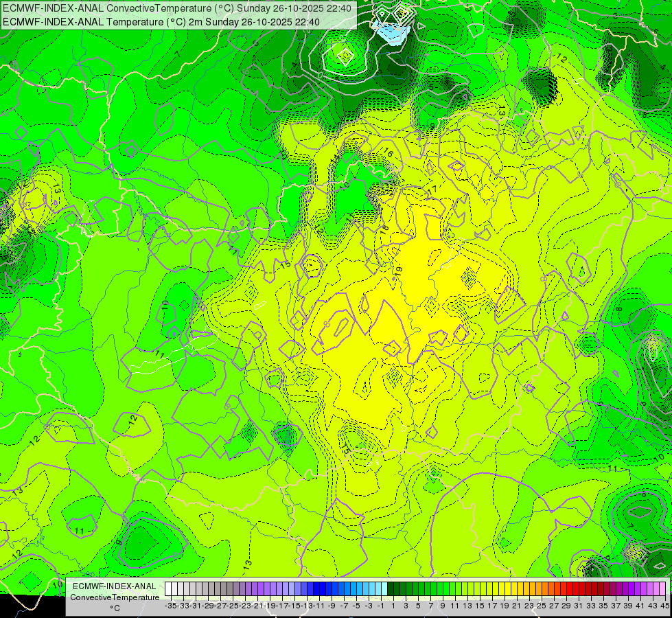Viewport: 672px width, 618px height.
Task: Click the 25 value on the legend scale
Action: tap(542, 606)
